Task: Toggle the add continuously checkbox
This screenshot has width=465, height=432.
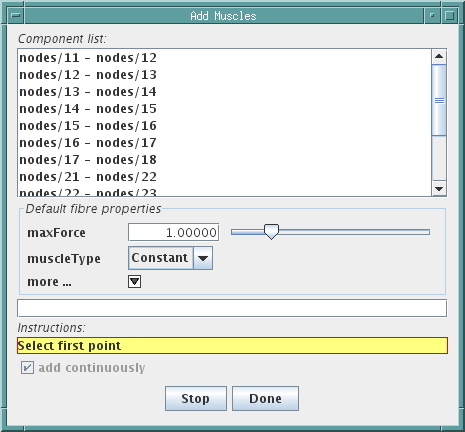Action: [27, 368]
